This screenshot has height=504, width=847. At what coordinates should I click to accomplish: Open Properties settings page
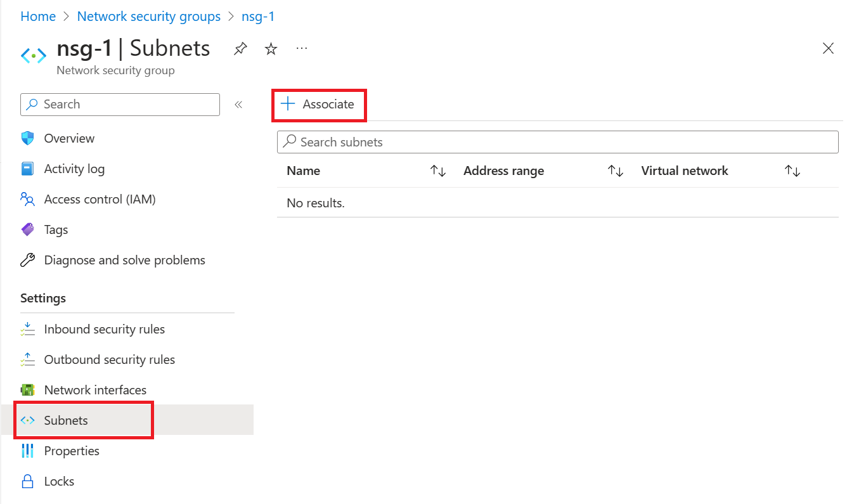(x=72, y=451)
